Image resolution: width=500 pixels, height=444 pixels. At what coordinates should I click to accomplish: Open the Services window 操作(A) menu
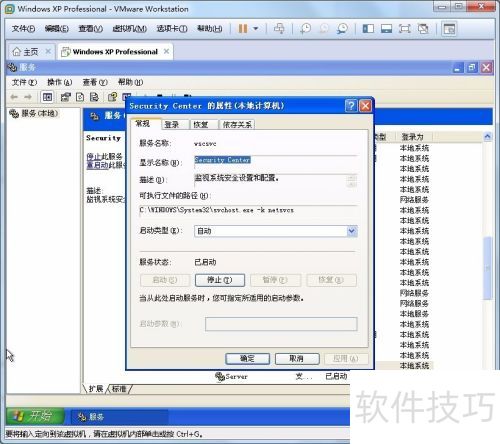[x=59, y=82]
